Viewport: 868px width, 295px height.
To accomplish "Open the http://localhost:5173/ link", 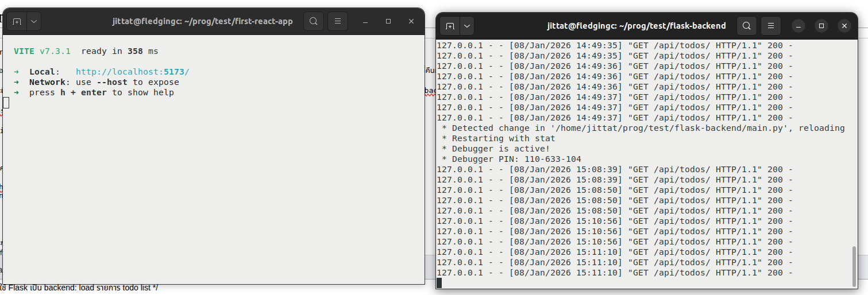I will pos(132,72).
